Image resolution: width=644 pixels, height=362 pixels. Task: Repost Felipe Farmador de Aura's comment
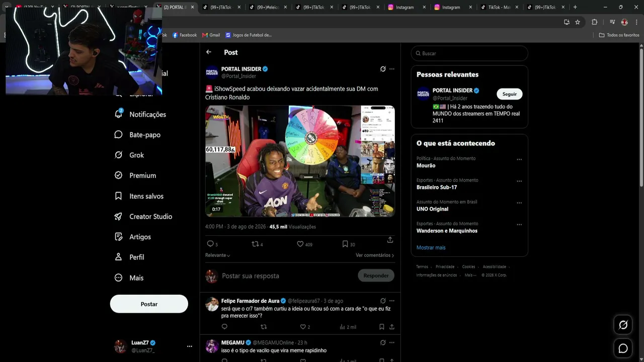pyautogui.click(x=264, y=327)
